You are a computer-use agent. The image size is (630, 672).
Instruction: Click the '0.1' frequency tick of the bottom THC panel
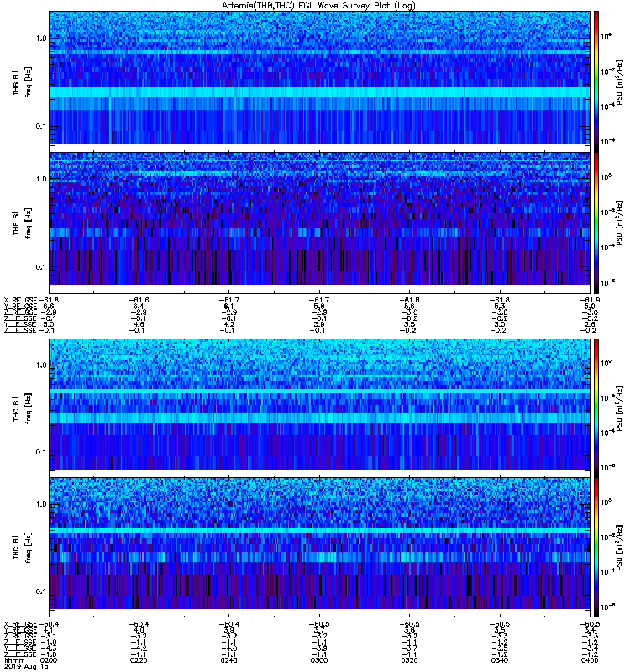tap(41, 591)
